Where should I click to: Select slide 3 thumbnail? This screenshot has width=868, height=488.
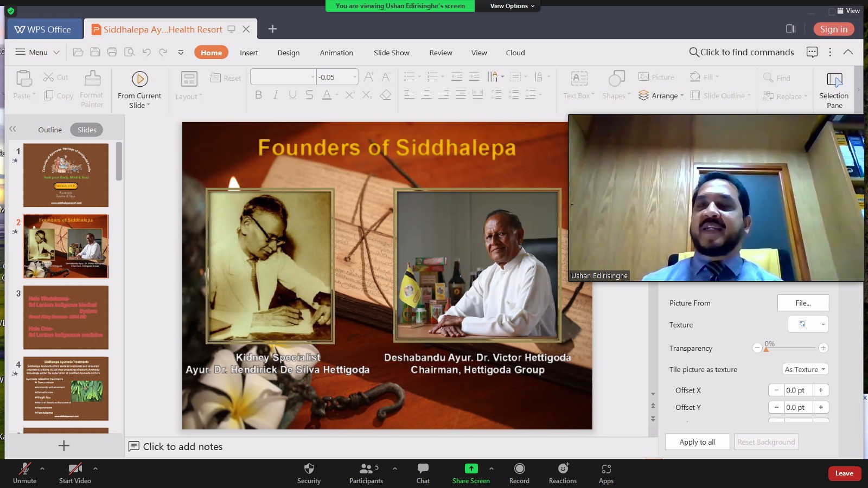pyautogui.click(x=66, y=317)
